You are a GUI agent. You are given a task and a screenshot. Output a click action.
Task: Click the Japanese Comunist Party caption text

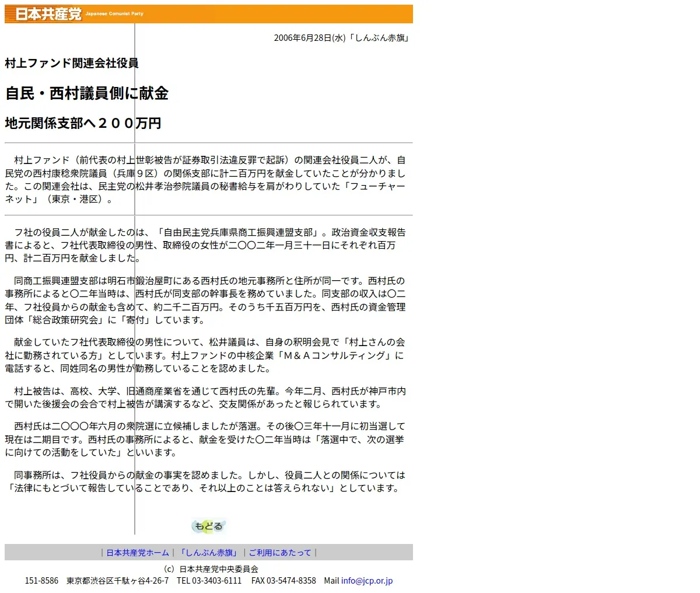click(114, 13)
